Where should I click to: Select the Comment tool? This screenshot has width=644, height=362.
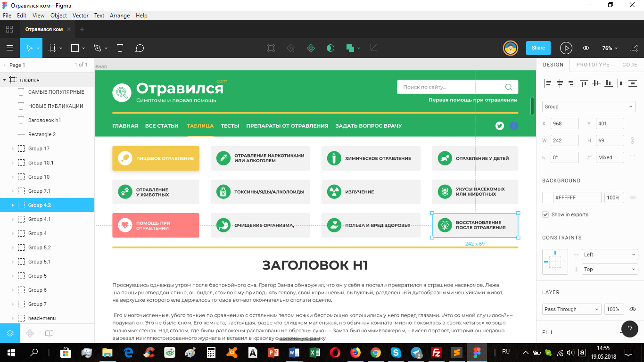click(x=140, y=48)
